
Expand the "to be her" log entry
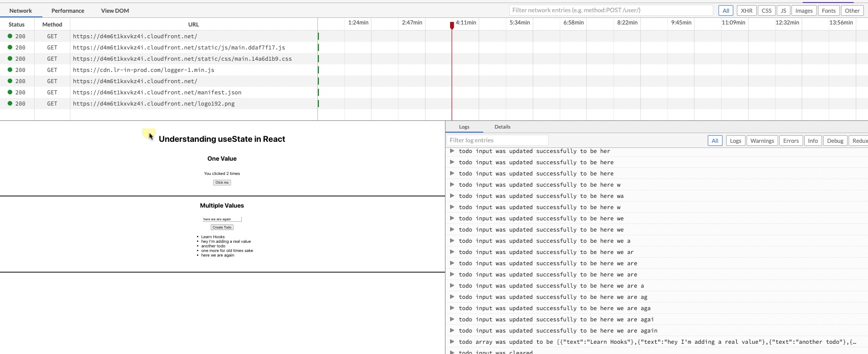coord(452,151)
